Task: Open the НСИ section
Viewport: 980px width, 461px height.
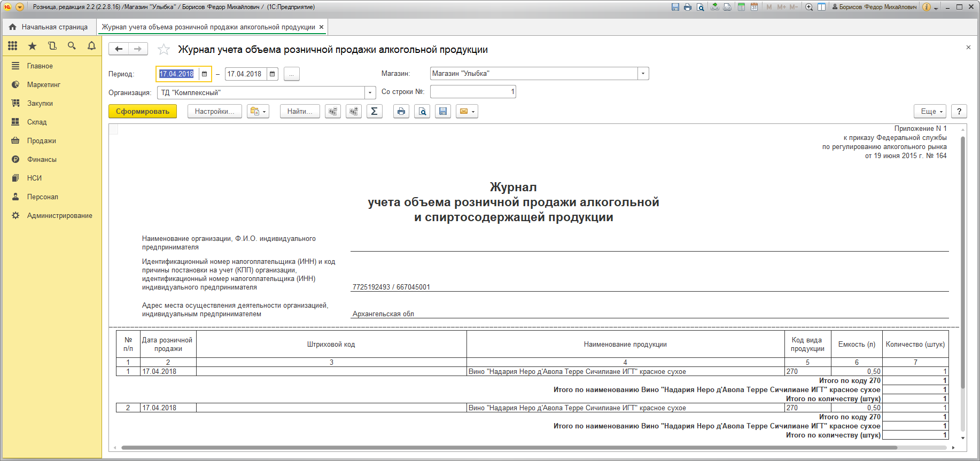Action: [34, 178]
